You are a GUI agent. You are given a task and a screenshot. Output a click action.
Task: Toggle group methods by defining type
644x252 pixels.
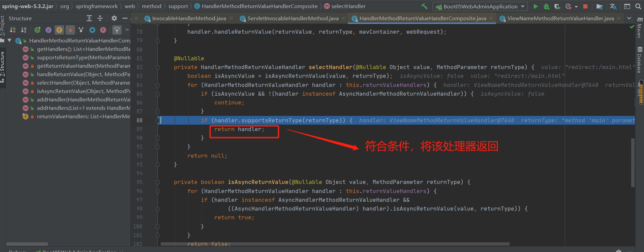81,30
